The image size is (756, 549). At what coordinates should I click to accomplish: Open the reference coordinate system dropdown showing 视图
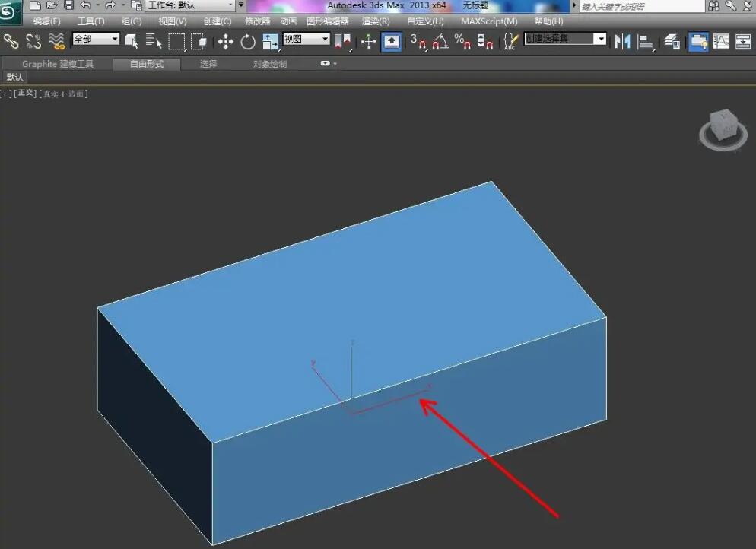[x=306, y=38]
